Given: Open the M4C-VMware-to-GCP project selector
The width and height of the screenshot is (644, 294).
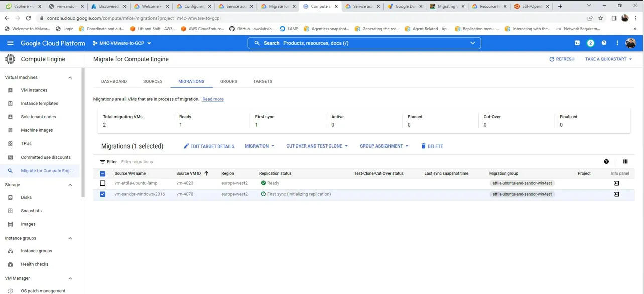Looking at the screenshot, I should click(x=122, y=43).
